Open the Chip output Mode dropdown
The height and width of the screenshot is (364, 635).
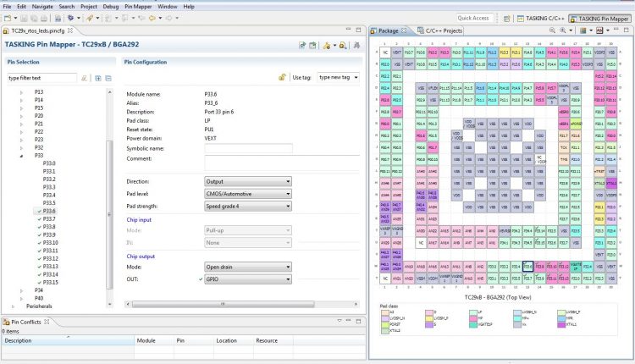tap(248, 267)
